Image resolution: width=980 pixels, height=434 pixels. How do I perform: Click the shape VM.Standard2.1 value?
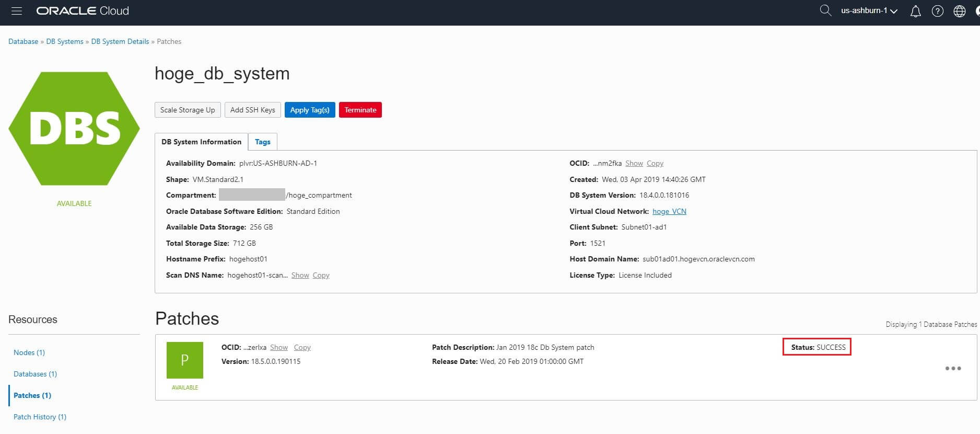(x=218, y=179)
